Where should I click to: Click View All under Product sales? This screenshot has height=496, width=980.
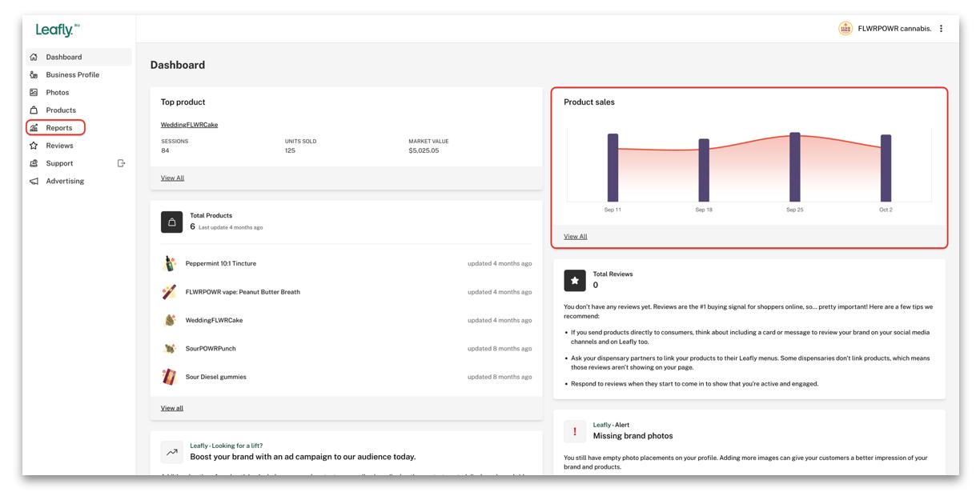pos(575,236)
